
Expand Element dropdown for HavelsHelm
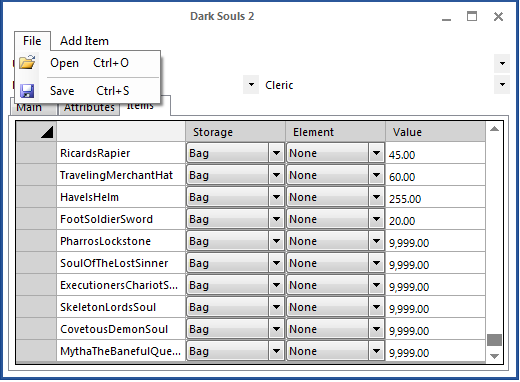point(376,197)
